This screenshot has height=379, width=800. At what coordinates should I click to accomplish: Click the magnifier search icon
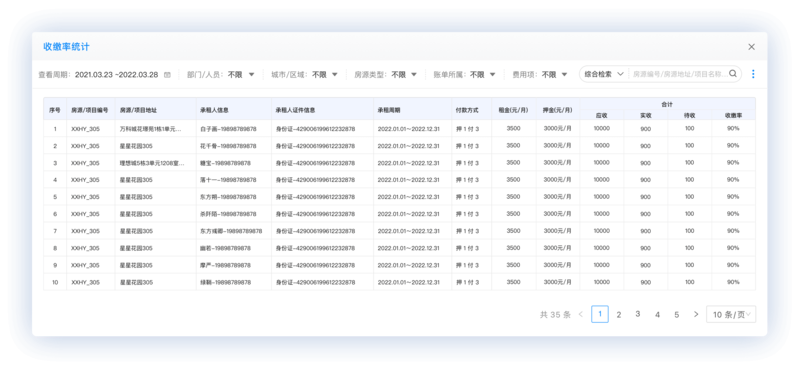pyautogui.click(x=733, y=74)
